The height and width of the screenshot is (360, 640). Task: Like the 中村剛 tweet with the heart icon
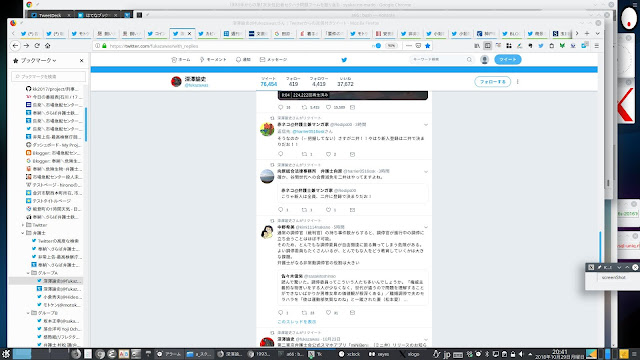(x=329, y=313)
